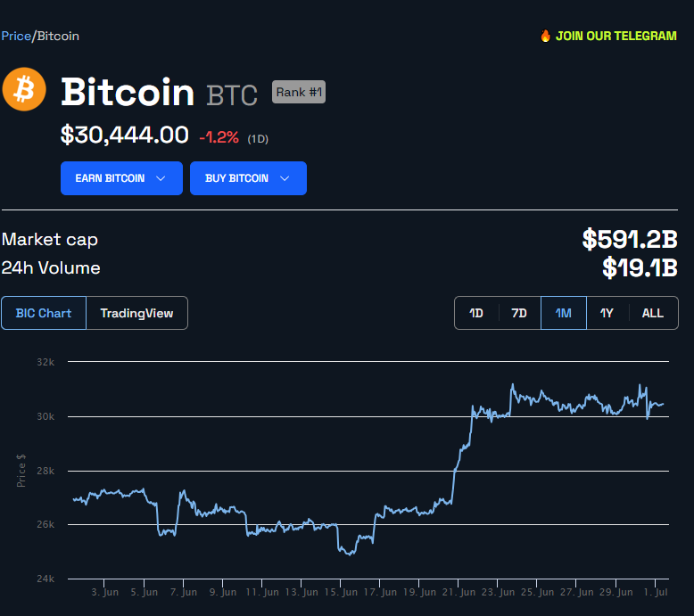Click the price chart peak near 23 Jun
694x616 pixels.
point(512,385)
